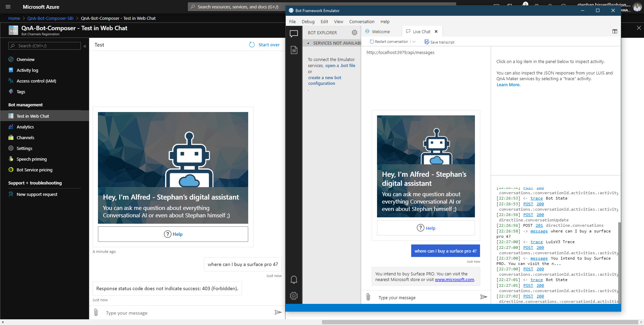Image resolution: width=644 pixels, height=325 pixels.
Task: Collapse the SERVICES NOT AVAILABLE section
Action: click(x=309, y=43)
